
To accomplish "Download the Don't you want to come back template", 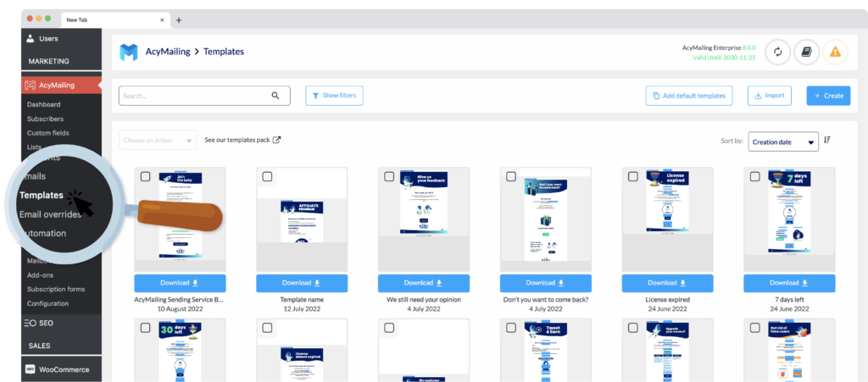I will tap(546, 283).
